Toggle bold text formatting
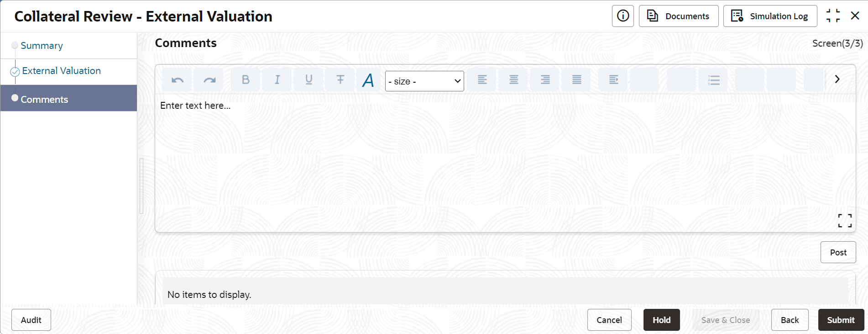 coord(246,80)
